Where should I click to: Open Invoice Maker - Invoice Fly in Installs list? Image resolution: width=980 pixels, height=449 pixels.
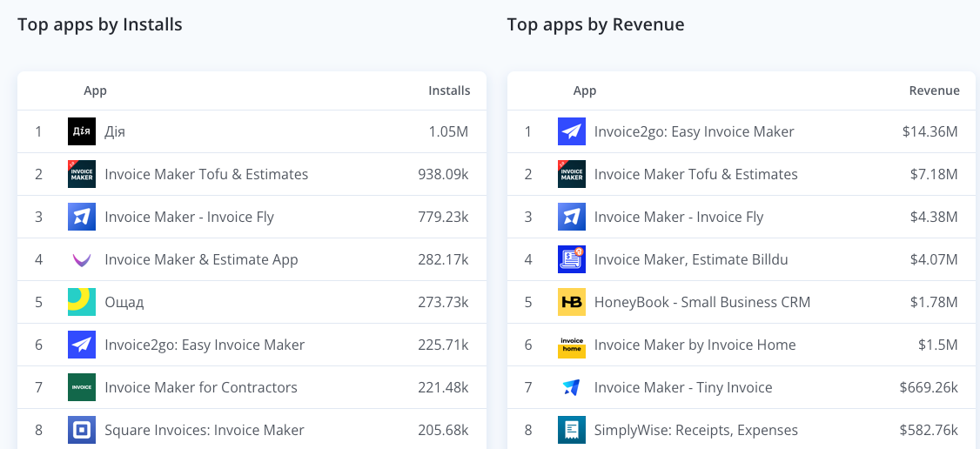190,217
